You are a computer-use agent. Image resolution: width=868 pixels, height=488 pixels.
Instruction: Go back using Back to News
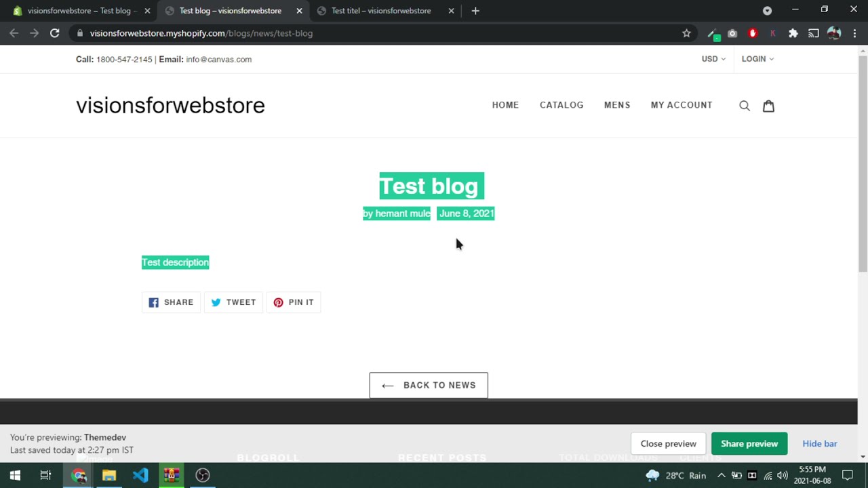(429, 385)
